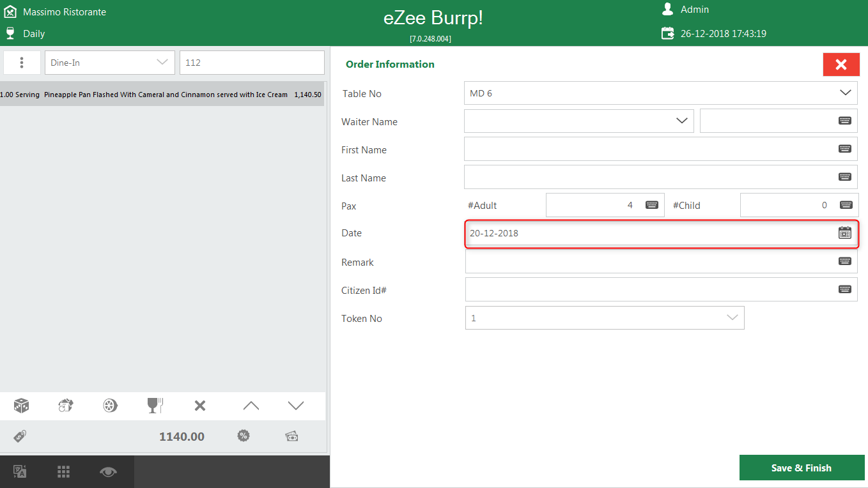This screenshot has width=868, height=488.
Task: Expand the Table No dropdown
Action: pos(845,93)
